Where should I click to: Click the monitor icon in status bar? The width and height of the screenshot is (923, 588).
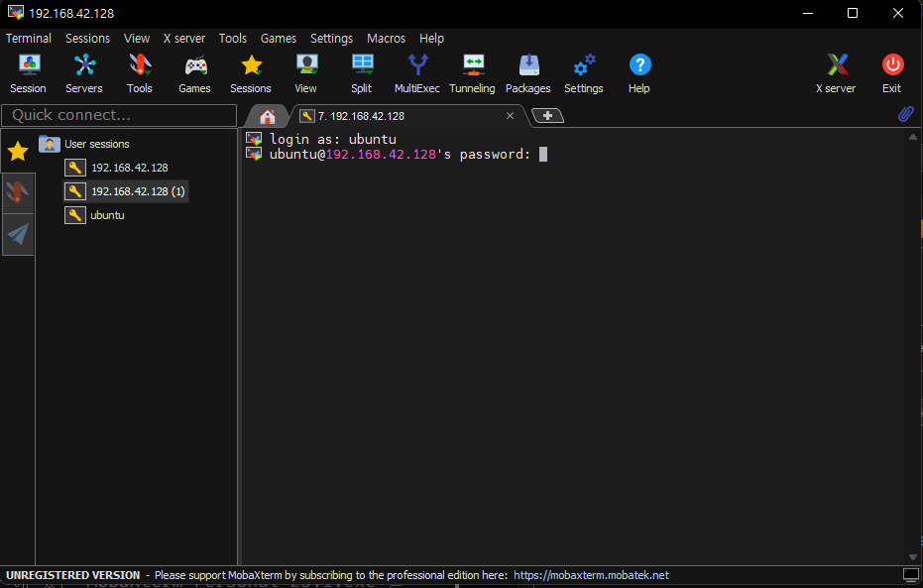(x=911, y=574)
